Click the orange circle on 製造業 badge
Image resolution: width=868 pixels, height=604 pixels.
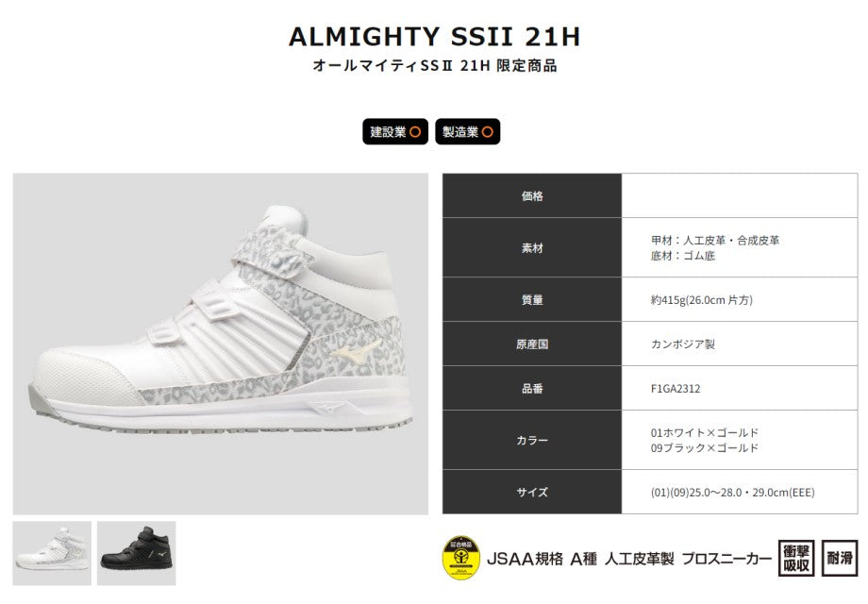coord(487,132)
